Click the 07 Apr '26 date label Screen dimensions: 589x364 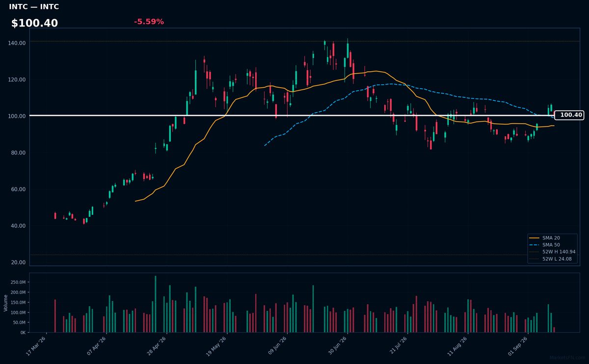pyautogui.click(x=97, y=346)
